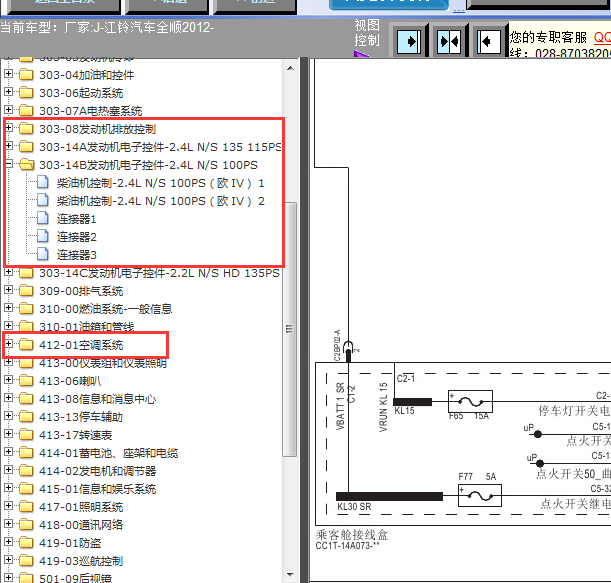This screenshot has width=611, height=583.
Task: Select 413-13停车辅助 tree item
Action: click(x=81, y=417)
